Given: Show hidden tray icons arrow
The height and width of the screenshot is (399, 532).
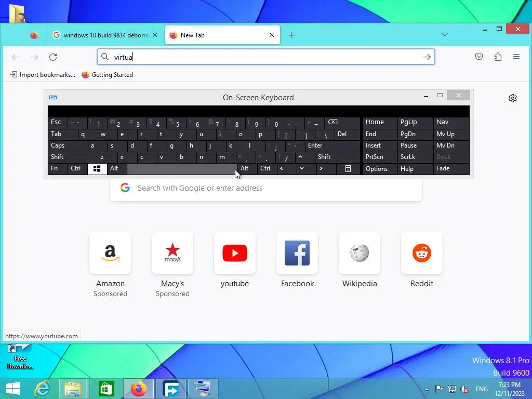Looking at the screenshot, I should 427,389.
